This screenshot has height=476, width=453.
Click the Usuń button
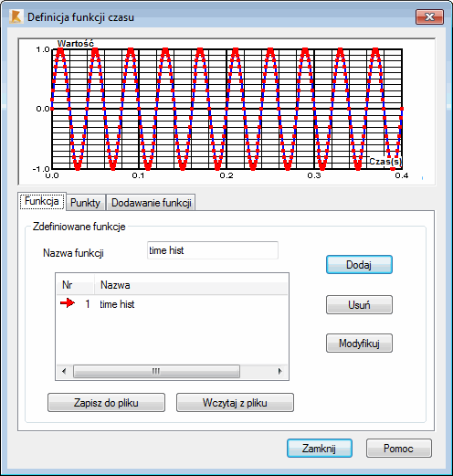coord(359,304)
